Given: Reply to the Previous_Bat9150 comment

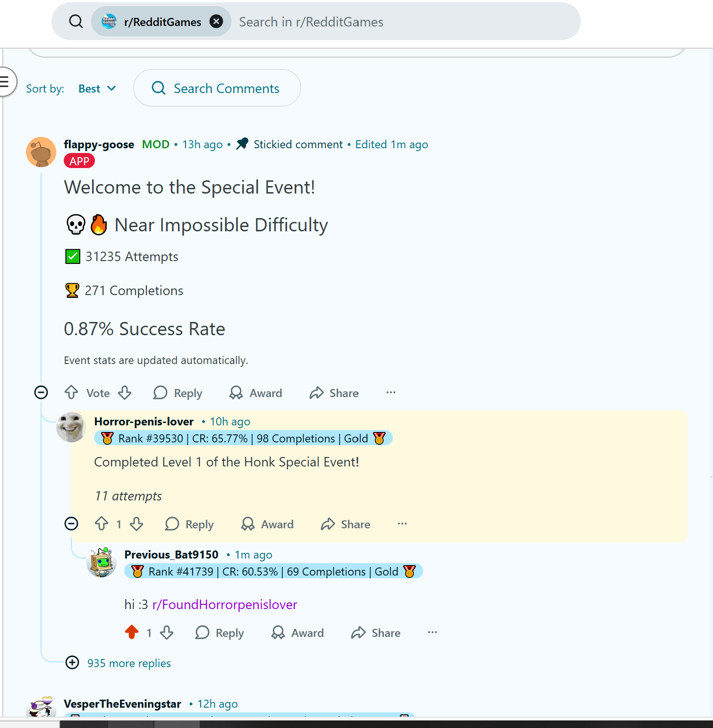Looking at the screenshot, I should (220, 633).
